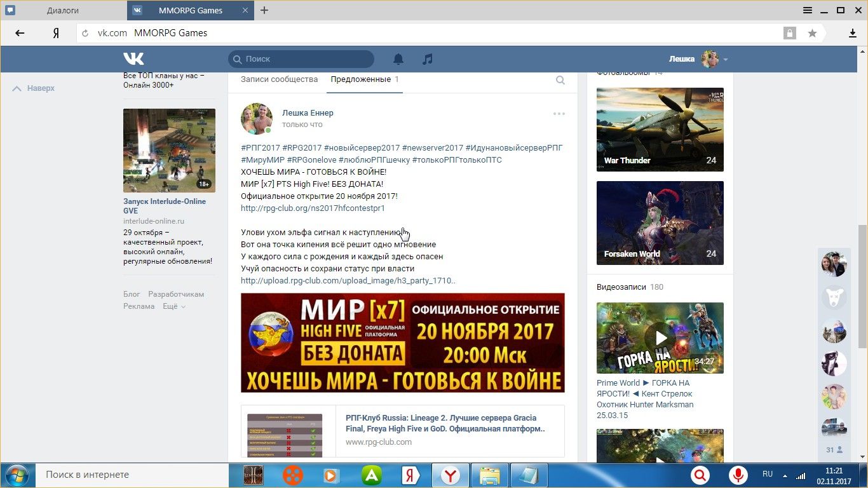This screenshot has height=488, width=868.
Task: Open browser downloads arrow icon
Action: [x=853, y=33]
